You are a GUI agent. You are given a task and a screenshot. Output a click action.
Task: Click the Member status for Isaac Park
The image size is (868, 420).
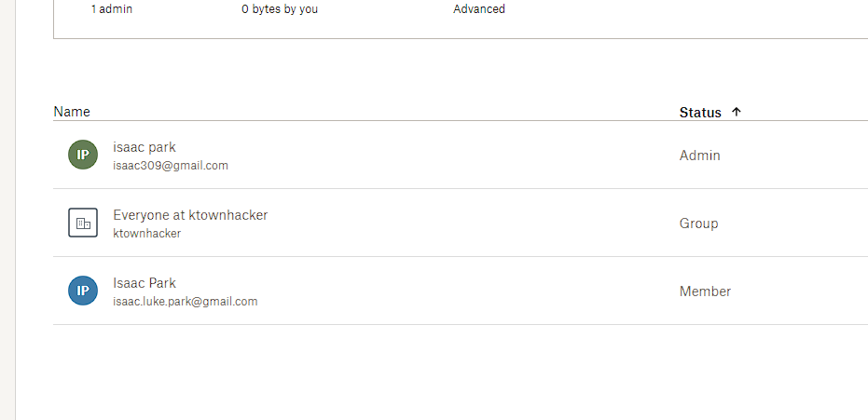(705, 291)
